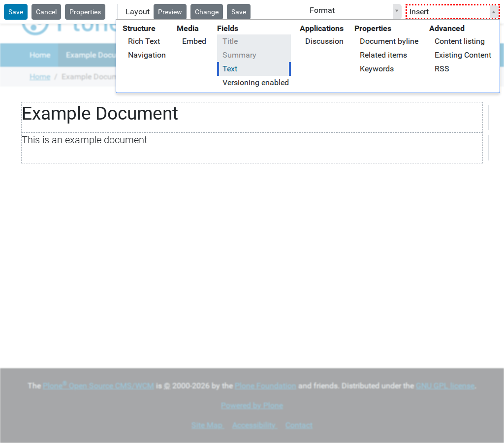Select the Text field option
Viewport: 504px width, 443px height.
(254, 69)
